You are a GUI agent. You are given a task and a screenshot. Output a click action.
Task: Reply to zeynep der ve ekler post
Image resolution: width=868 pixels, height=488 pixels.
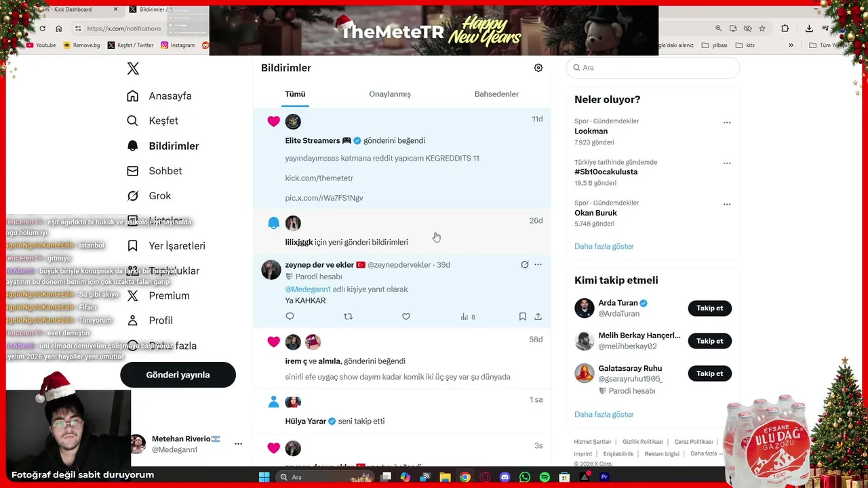tap(290, 317)
